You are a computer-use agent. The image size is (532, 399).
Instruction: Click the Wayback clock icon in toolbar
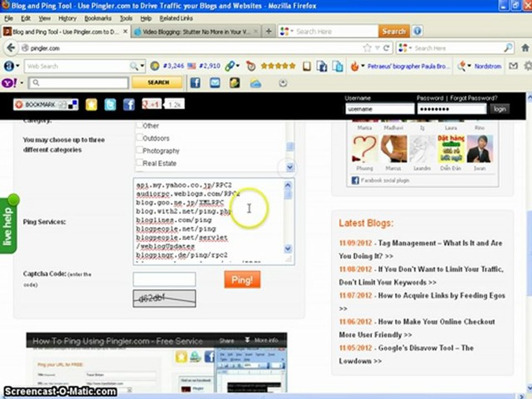(250, 66)
